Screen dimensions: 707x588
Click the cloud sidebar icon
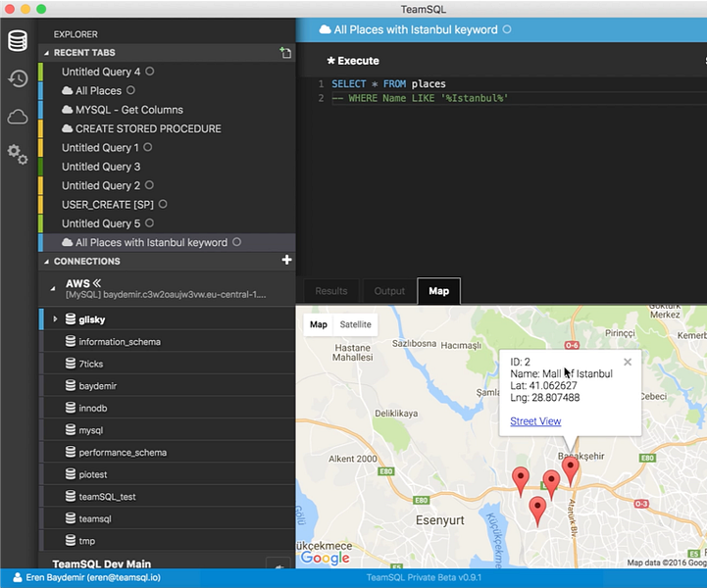pyautogui.click(x=17, y=117)
